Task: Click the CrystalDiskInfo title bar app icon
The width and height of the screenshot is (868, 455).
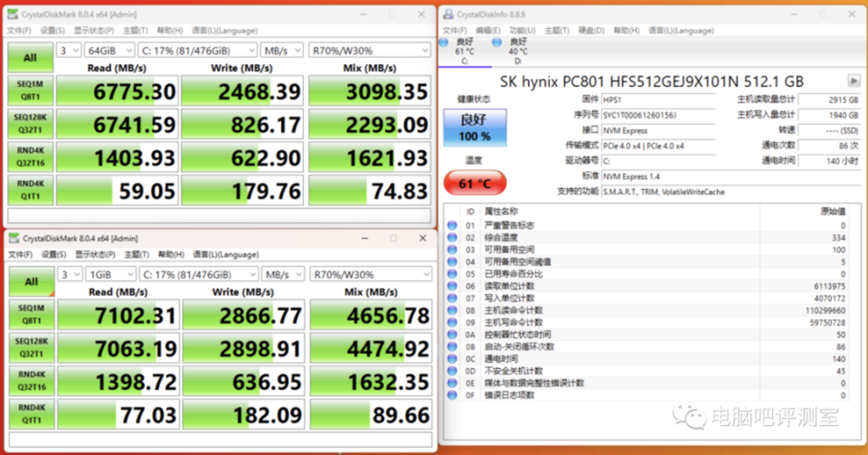Action: click(x=448, y=14)
